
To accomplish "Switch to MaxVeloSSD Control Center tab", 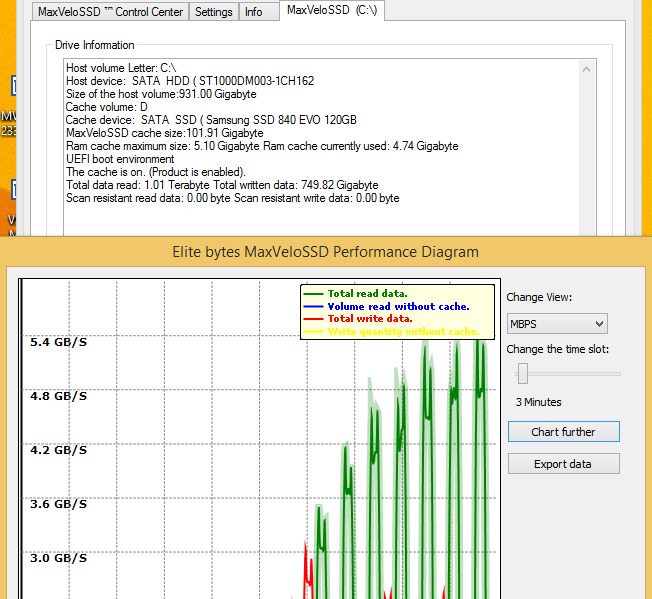I will pos(110,12).
